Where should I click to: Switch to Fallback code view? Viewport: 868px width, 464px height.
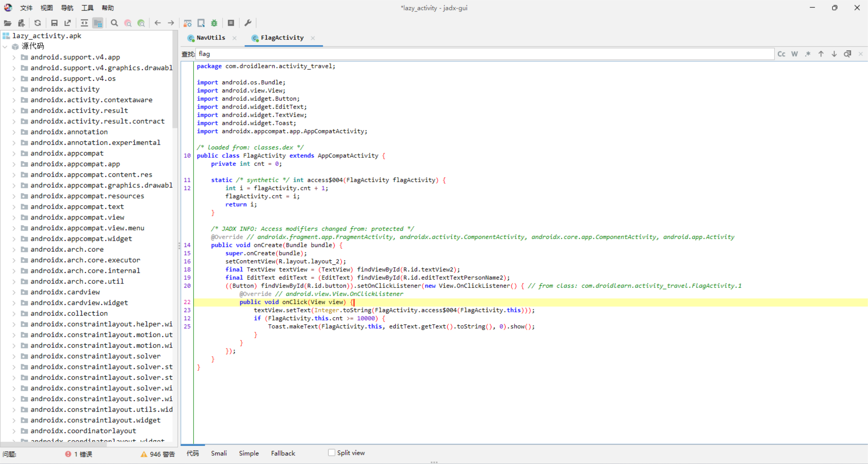pyautogui.click(x=283, y=453)
